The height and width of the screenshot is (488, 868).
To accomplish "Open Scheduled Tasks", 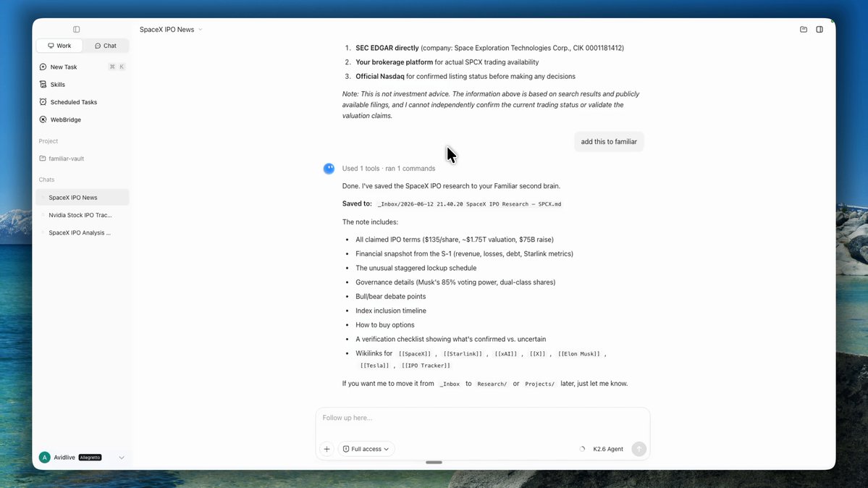I will pos(82,102).
